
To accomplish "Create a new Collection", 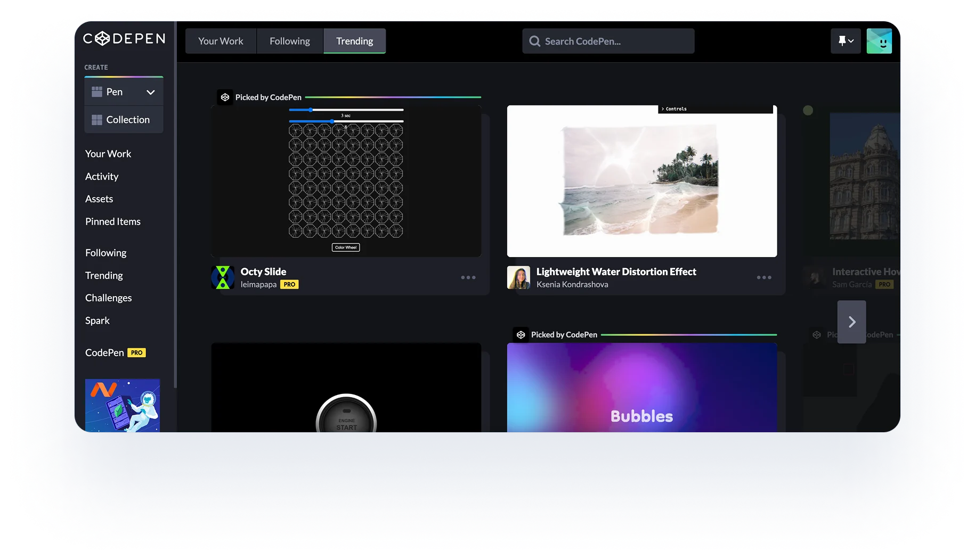I will [124, 120].
